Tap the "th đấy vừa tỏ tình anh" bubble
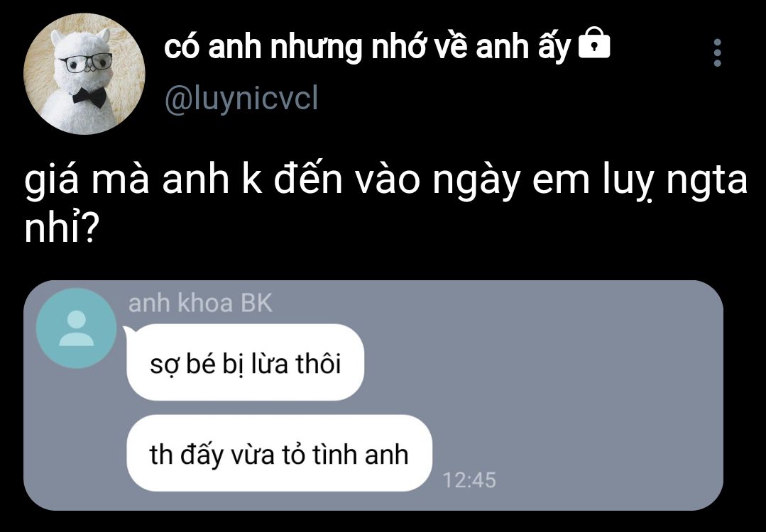The height and width of the screenshot is (532, 766). [280, 453]
